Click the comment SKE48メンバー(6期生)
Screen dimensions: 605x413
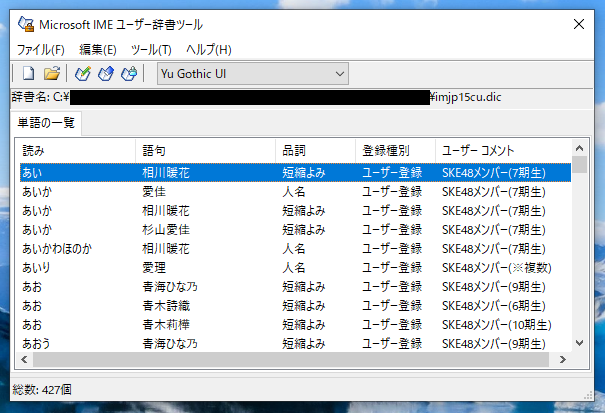[x=493, y=306]
